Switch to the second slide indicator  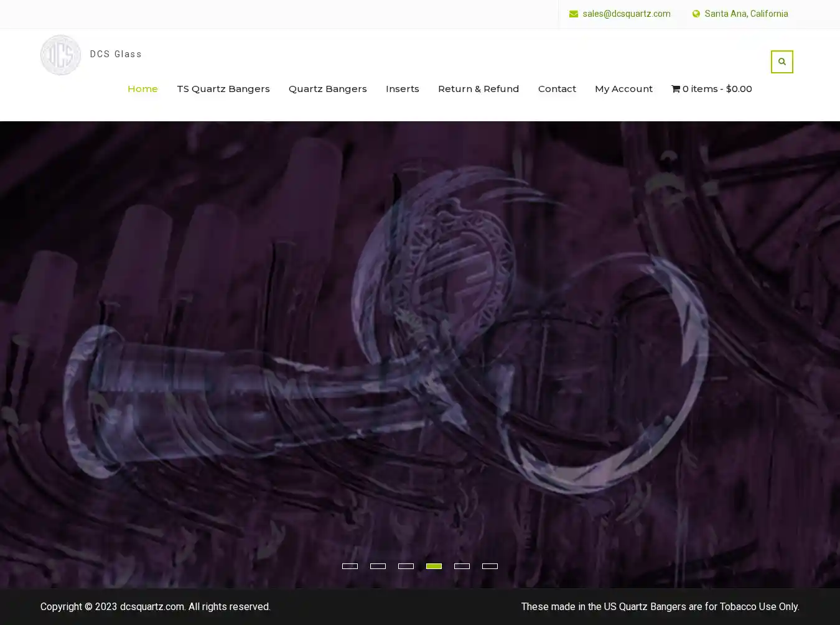pos(378,566)
